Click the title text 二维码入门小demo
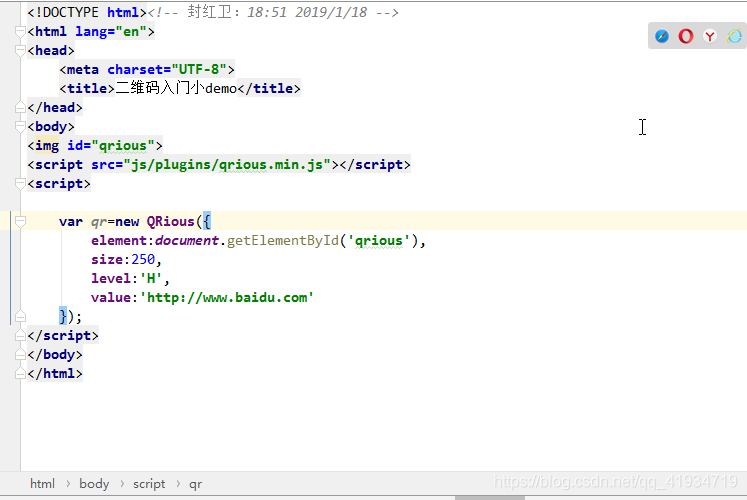The width and height of the screenshot is (747, 500). click(176, 89)
